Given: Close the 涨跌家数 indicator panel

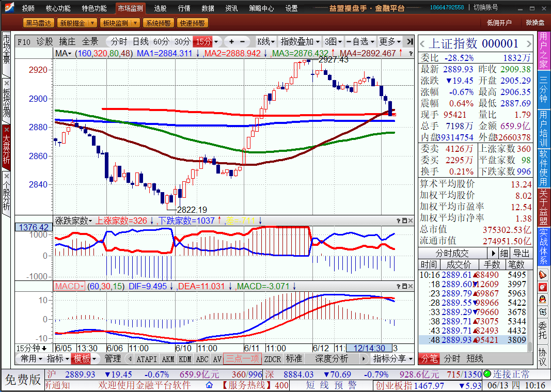Looking at the screenshot, I should click(x=411, y=221).
